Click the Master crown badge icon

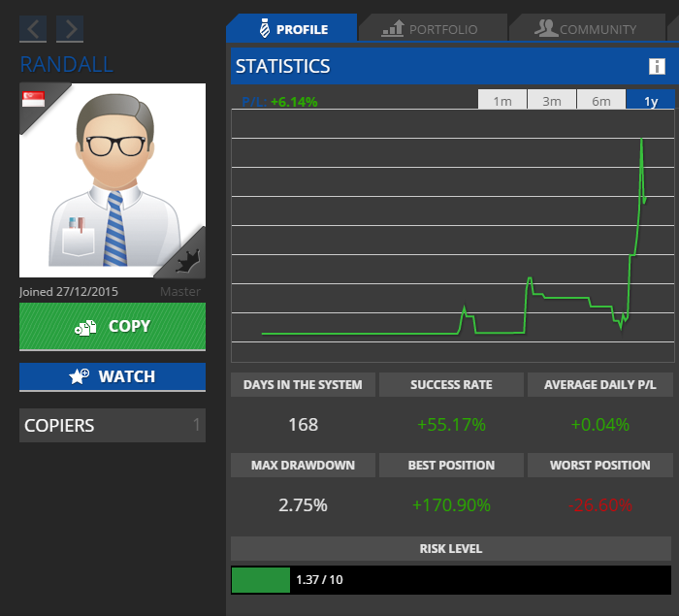186,259
